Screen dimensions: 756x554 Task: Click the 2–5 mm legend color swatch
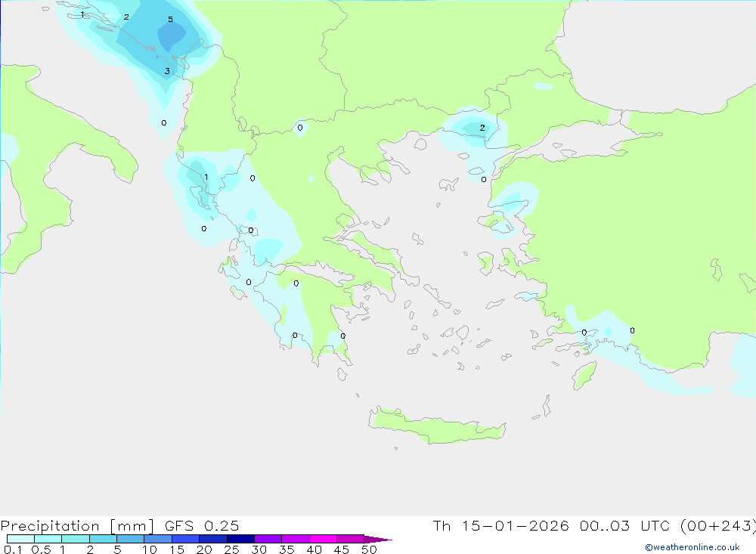coord(103,539)
